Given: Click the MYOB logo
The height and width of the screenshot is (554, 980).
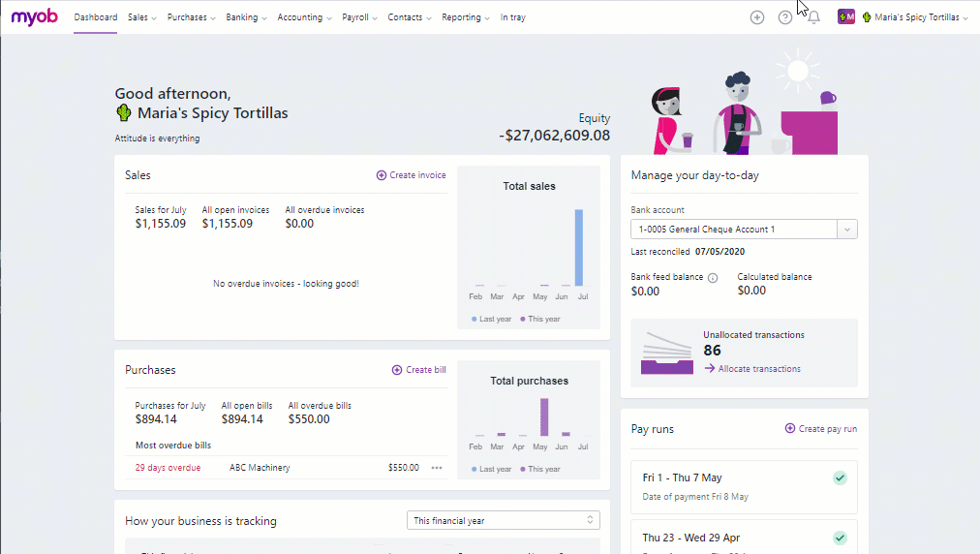Looking at the screenshot, I should pos(35,17).
